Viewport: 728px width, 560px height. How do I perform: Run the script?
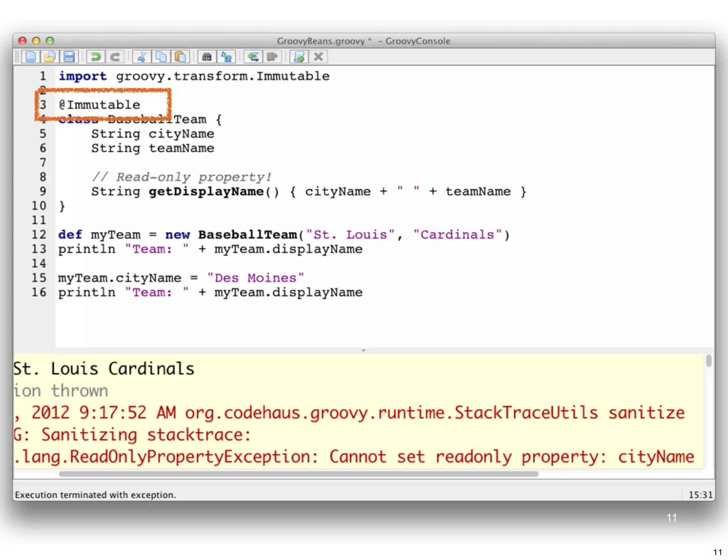[x=299, y=57]
